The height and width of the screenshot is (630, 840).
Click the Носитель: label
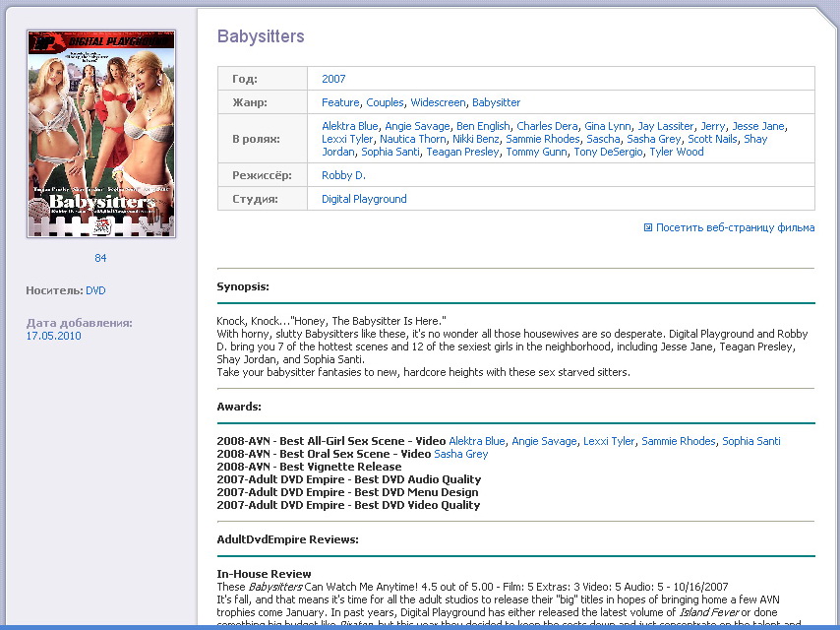click(55, 290)
